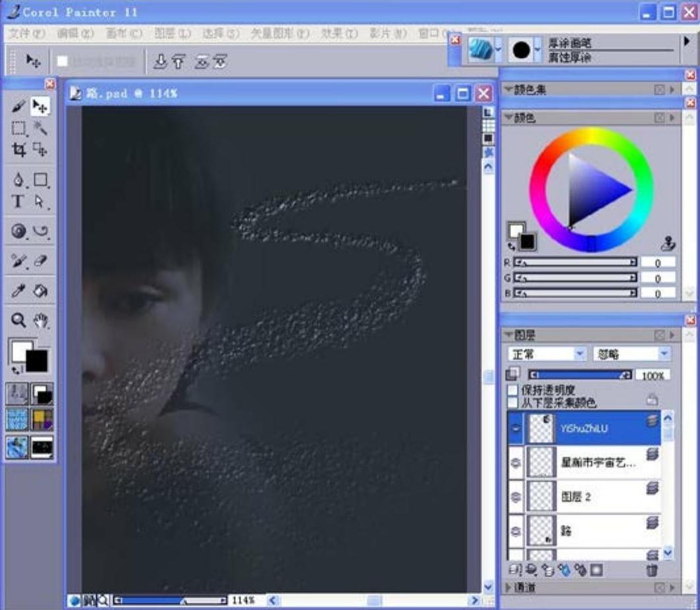Viewport: 700px width, 610px height.
Task: Collapse the 图层 panel
Action: [508, 335]
